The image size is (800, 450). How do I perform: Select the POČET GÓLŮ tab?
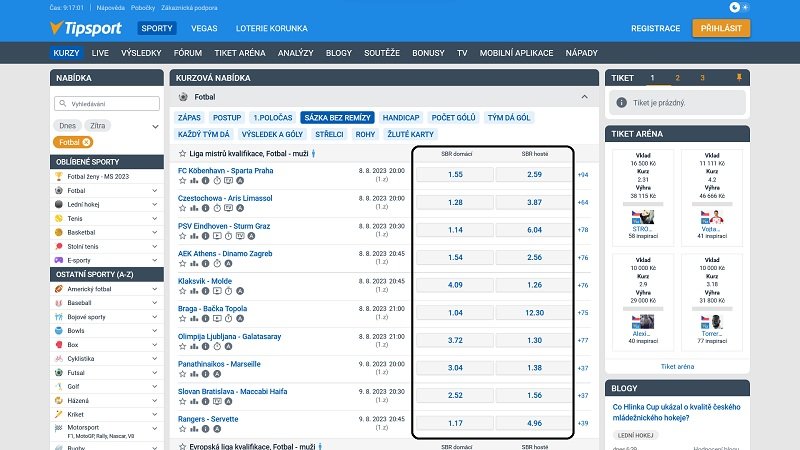(x=454, y=118)
